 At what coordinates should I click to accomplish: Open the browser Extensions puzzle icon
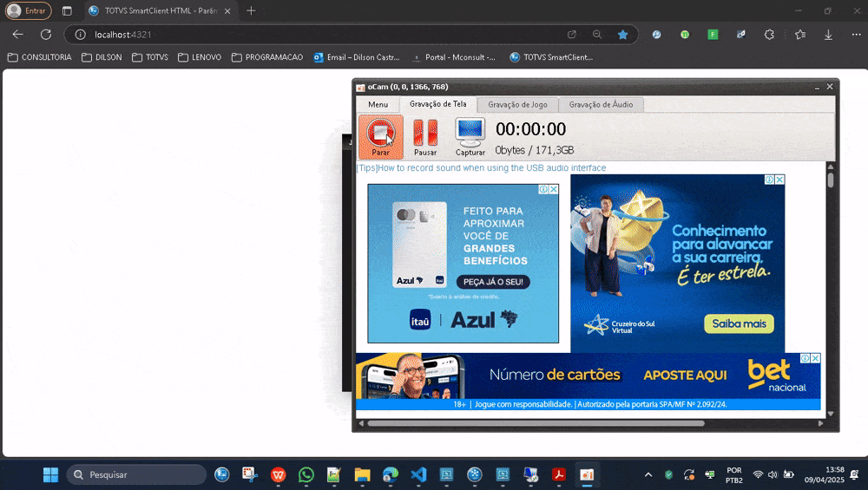pyautogui.click(x=769, y=35)
